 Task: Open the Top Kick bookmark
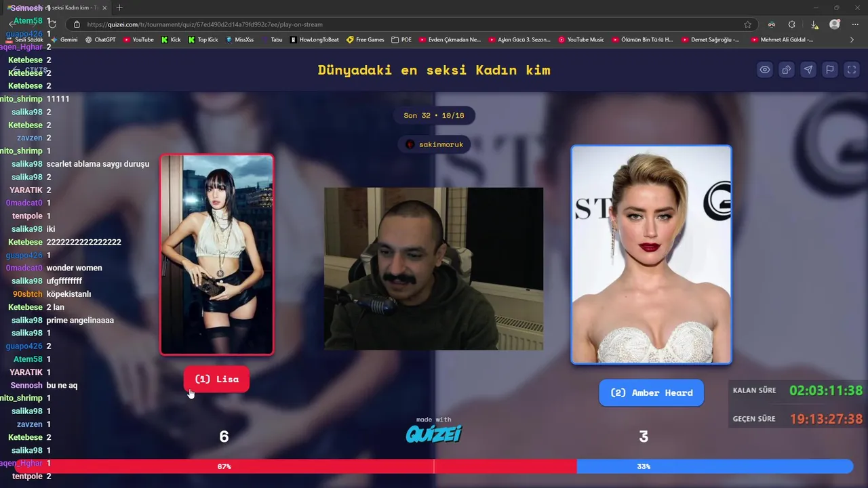[x=203, y=40]
